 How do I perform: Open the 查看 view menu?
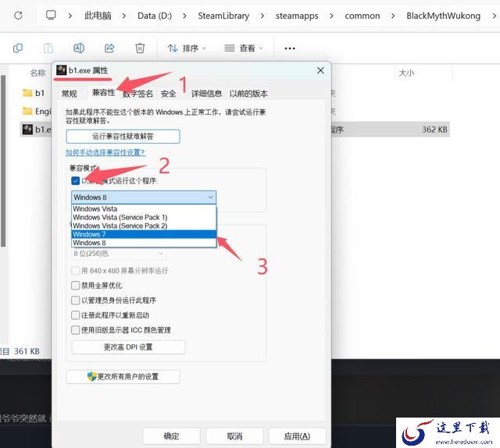tap(244, 48)
